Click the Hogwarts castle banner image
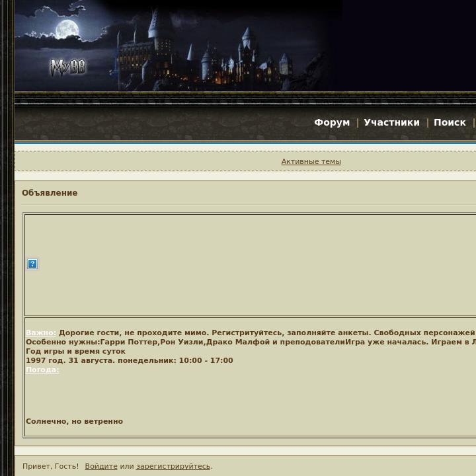The height and width of the screenshot is (476, 476). pos(178,46)
